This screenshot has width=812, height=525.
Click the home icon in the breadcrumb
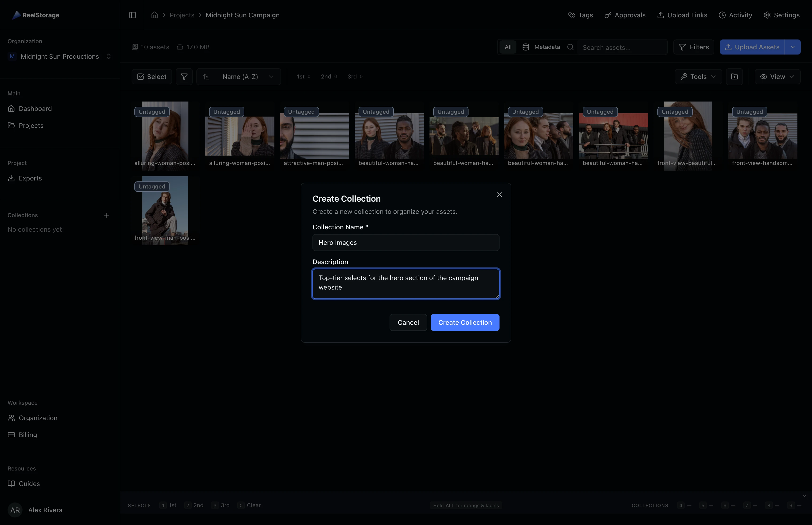pyautogui.click(x=154, y=15)
